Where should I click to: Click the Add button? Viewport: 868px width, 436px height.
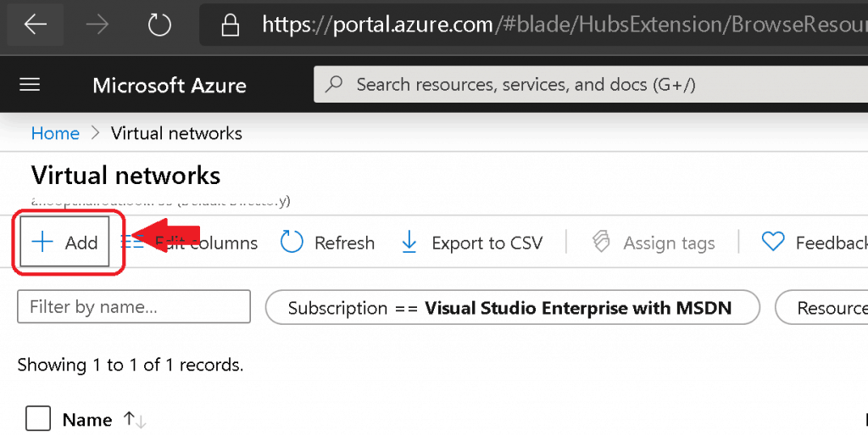click(64, 242)
